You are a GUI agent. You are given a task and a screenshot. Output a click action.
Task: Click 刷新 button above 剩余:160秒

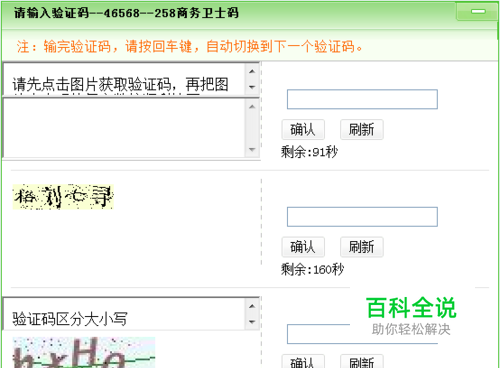[362, 247]
